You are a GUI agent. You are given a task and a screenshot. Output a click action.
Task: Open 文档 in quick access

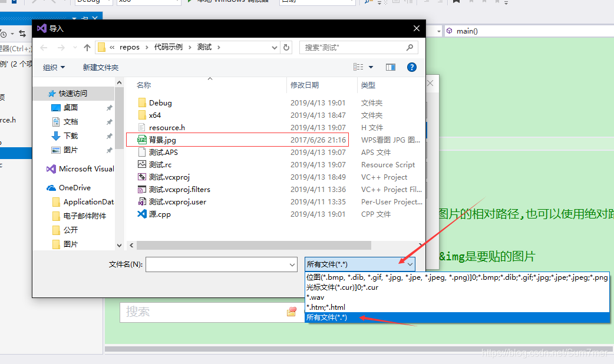pos(71,122)
